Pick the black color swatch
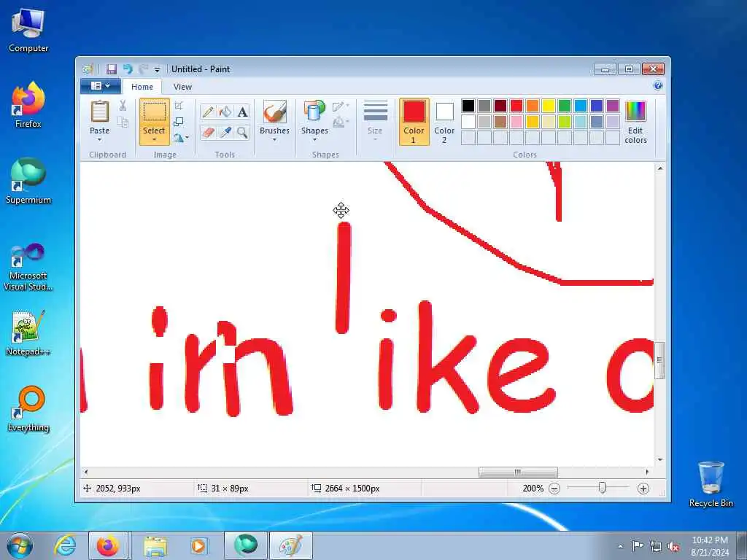This screenshot has height=560, width=747. (x=468, y=105)
